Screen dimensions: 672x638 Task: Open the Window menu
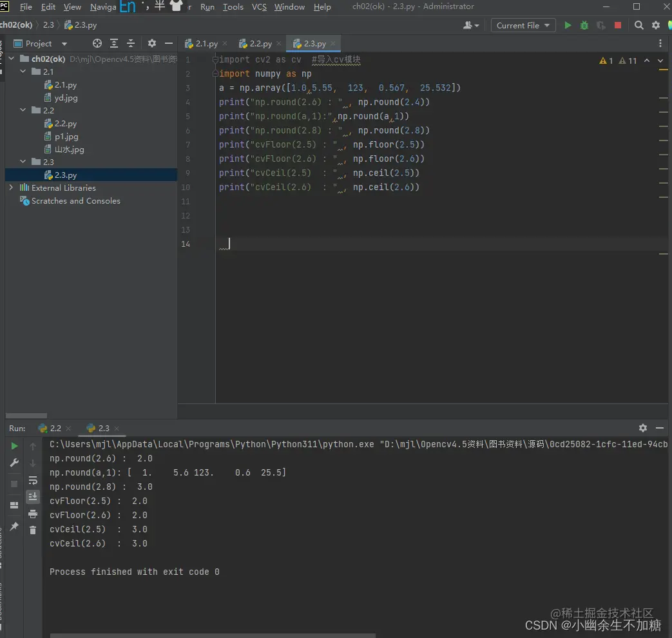(289, 7)
